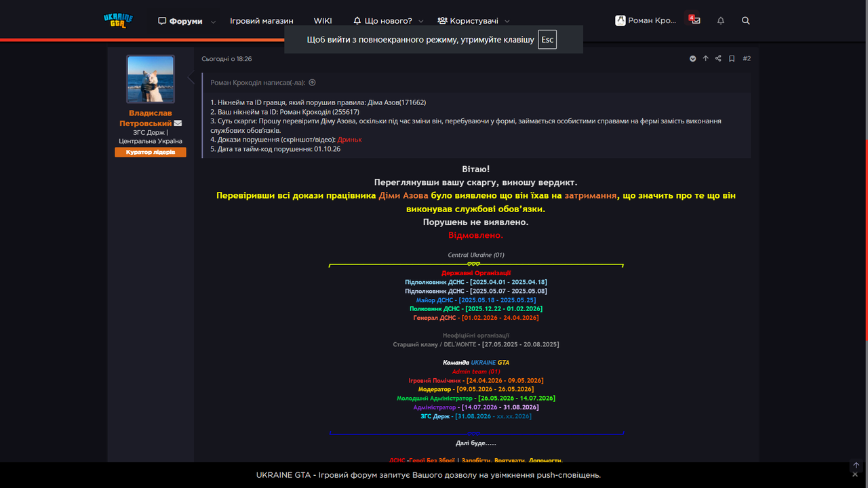
Task: Bookmark post #2
Action: pos(732,59)
